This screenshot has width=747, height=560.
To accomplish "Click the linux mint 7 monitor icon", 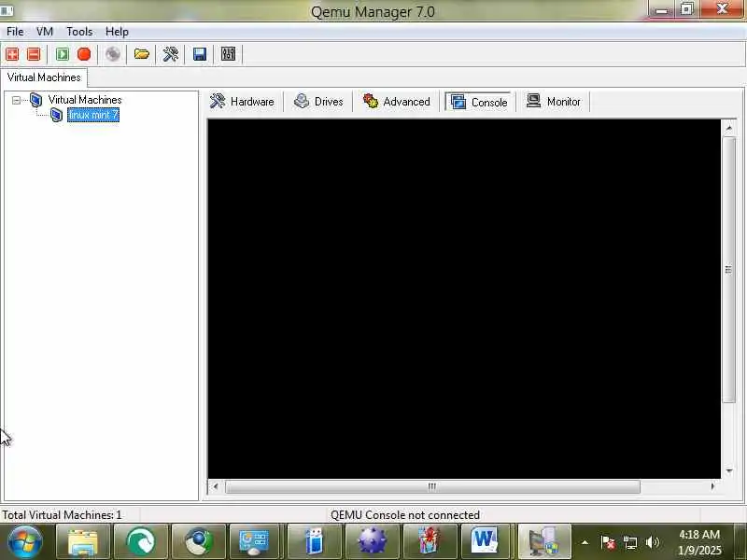I will tap(57, 115).
